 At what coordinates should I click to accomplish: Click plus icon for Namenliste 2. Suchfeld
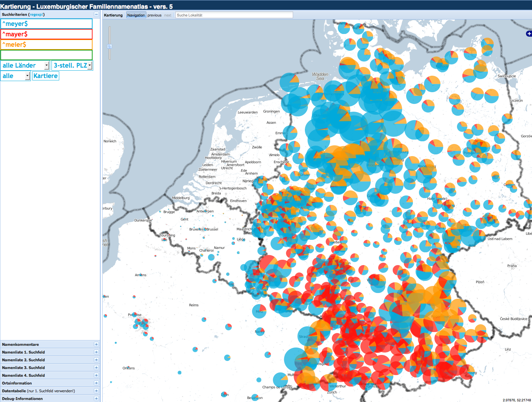[x=96, y=360]
